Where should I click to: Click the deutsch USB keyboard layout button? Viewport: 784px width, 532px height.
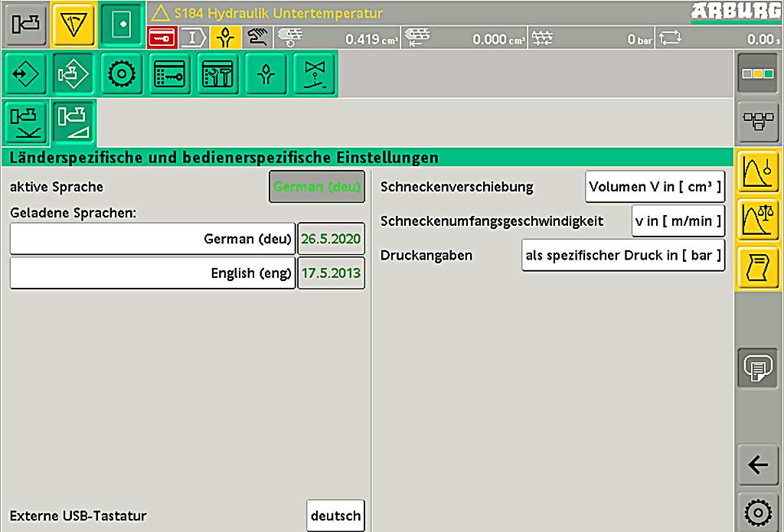pyautogui.click(x=335, y=516)
